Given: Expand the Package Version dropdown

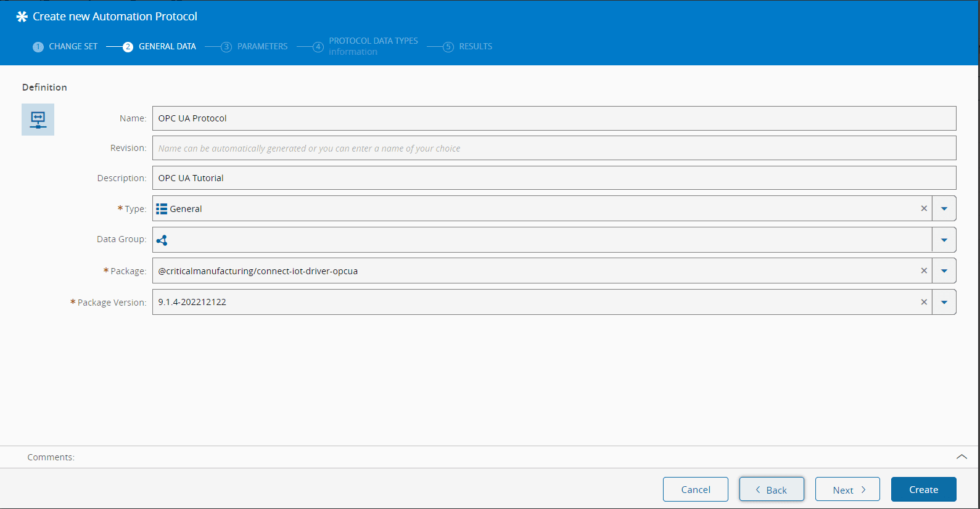Looking at the screenshot, I should pos(944,303).
